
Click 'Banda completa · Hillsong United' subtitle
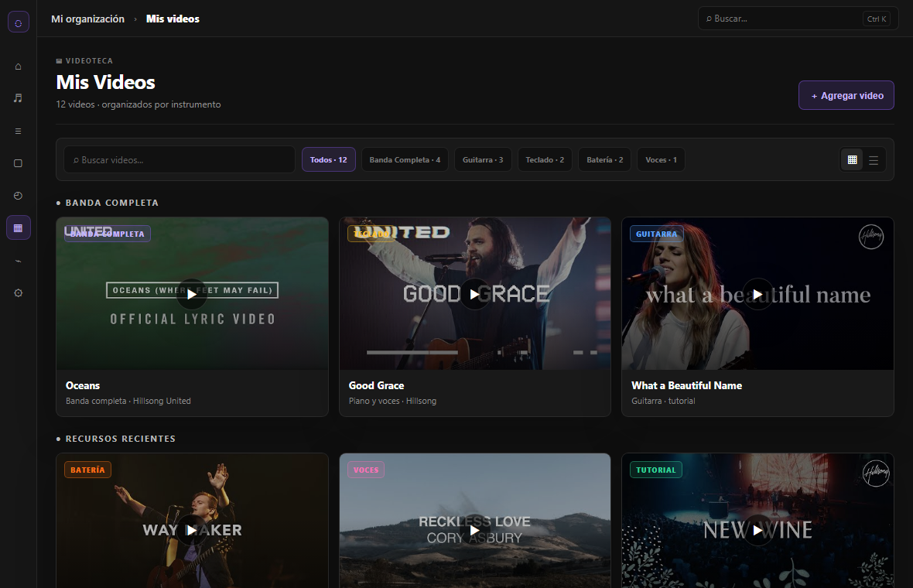click(x=128, y=401)
